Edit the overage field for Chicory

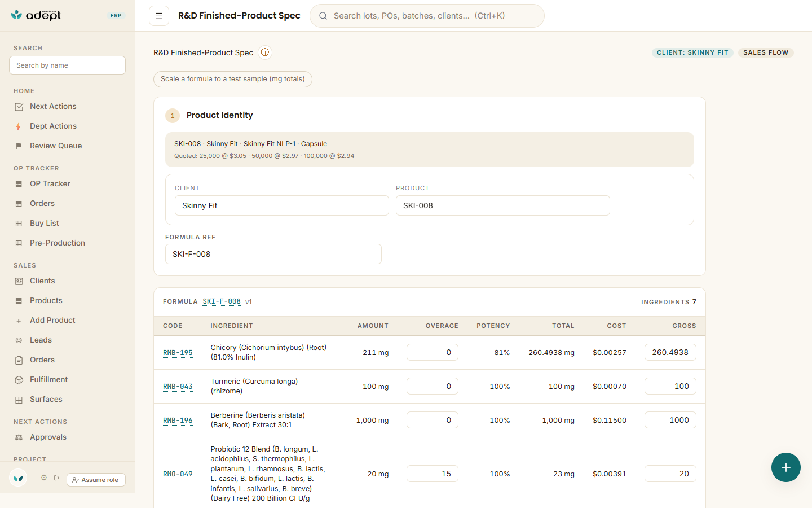pos(433,352)
